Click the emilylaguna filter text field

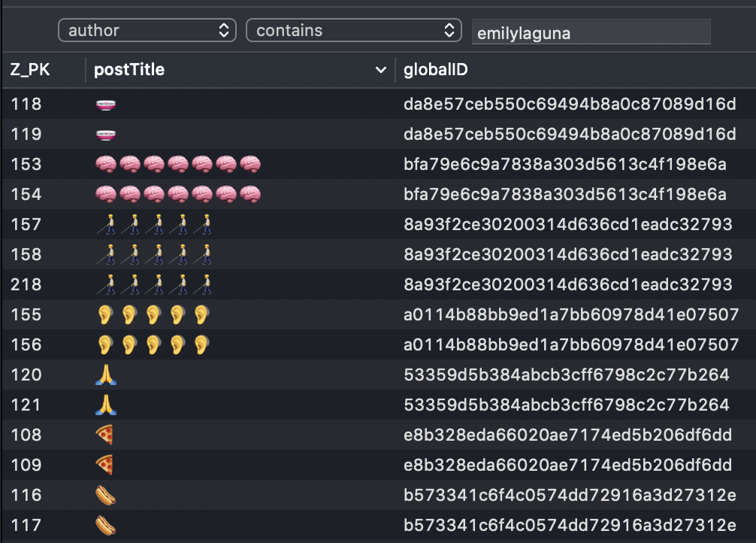pyautogui.click(x=591, y=32)
